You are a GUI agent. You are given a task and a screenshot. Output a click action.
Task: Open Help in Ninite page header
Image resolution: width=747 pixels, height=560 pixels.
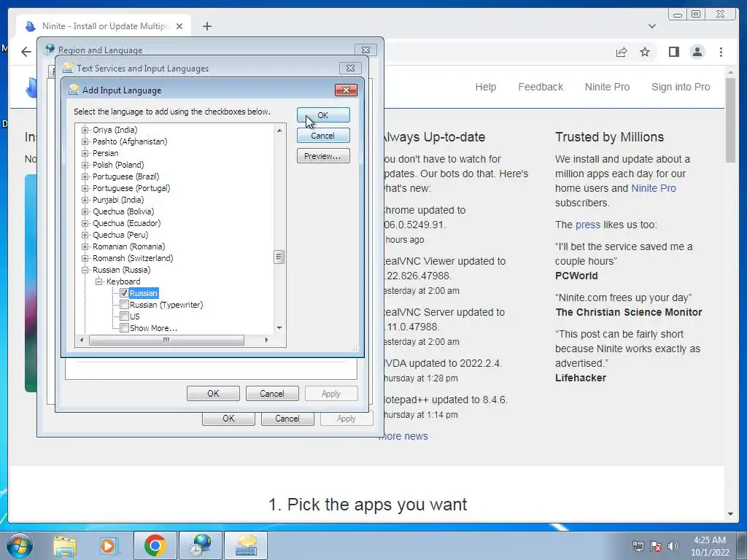(x=485, y=87)
